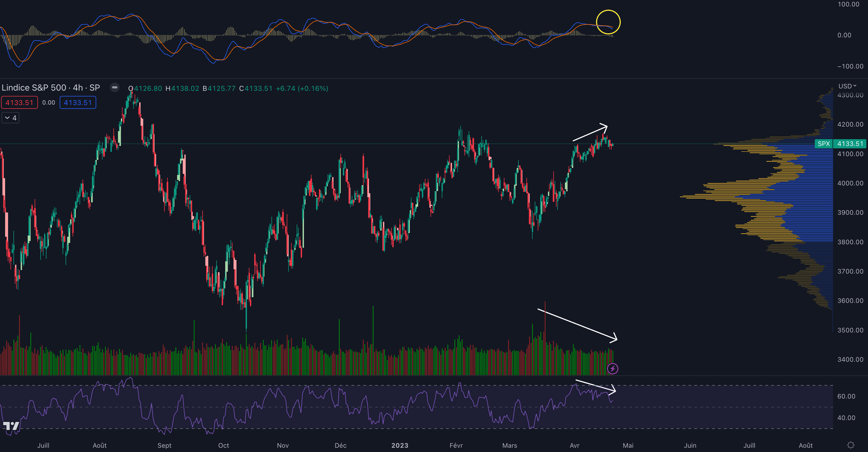
Task: Click the Mai label on time axis
Action: [x=628, y=445]
